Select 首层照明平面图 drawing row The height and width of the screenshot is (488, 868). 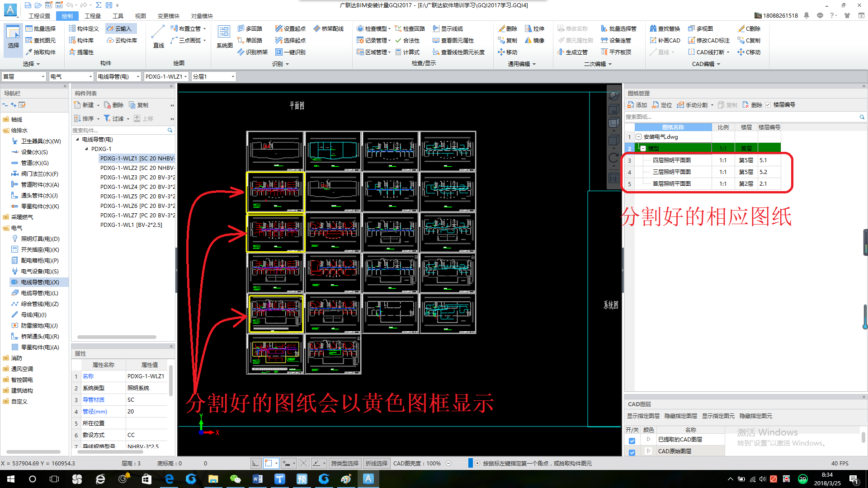click(708, 183)
